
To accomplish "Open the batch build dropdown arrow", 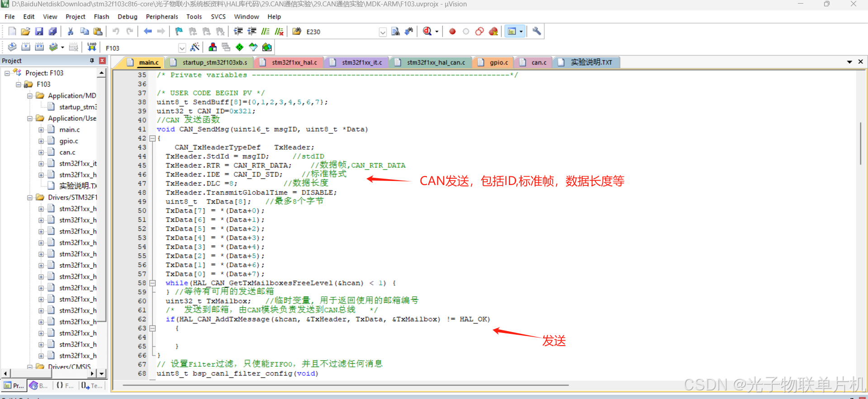I will pos(62,47).
